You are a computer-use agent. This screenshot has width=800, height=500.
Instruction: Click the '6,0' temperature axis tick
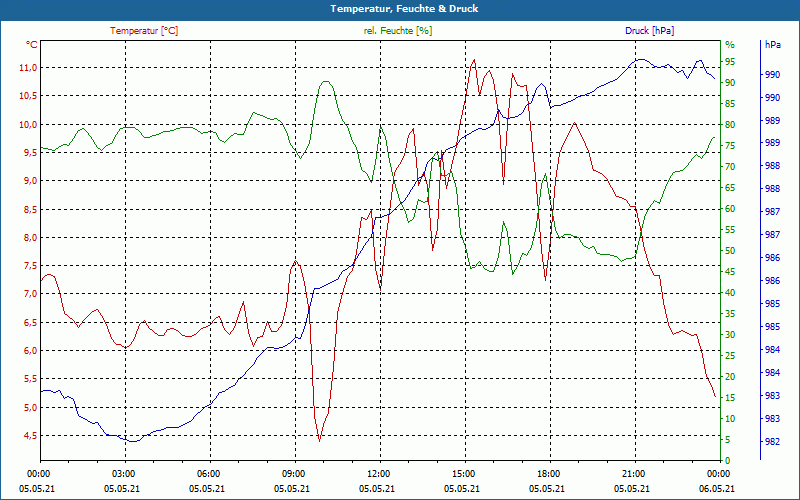click(x=30, y=351)
